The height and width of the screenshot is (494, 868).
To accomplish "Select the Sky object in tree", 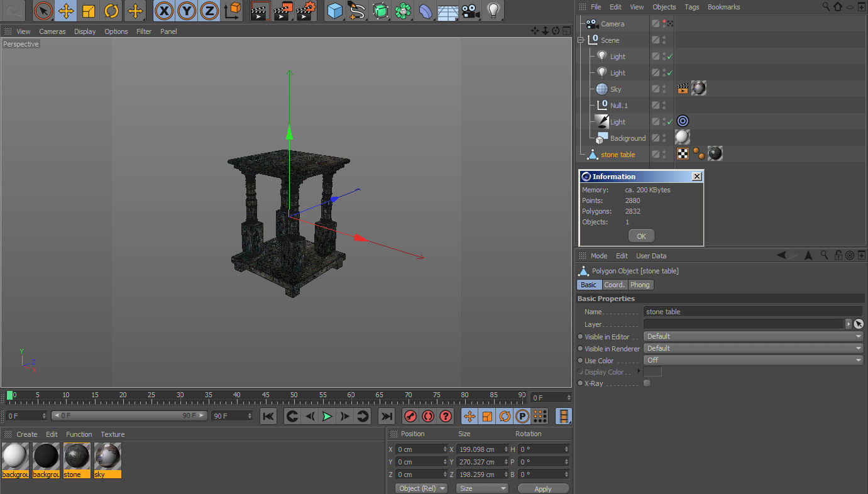I will coord(615,89).
